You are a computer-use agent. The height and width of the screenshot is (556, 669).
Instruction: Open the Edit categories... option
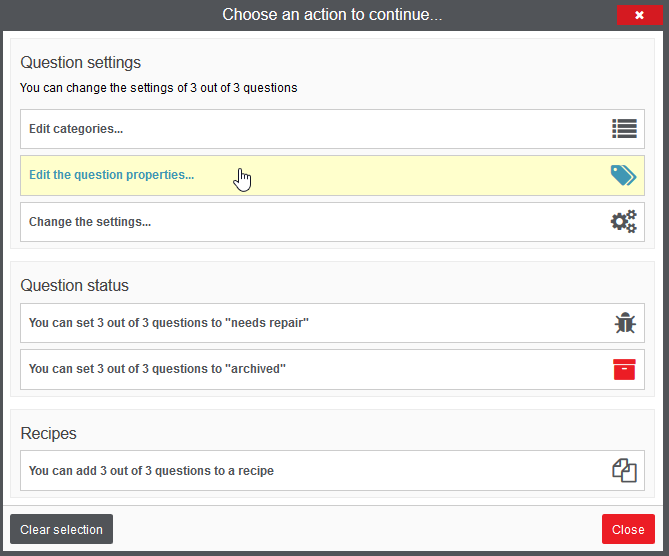click(332, 129)
